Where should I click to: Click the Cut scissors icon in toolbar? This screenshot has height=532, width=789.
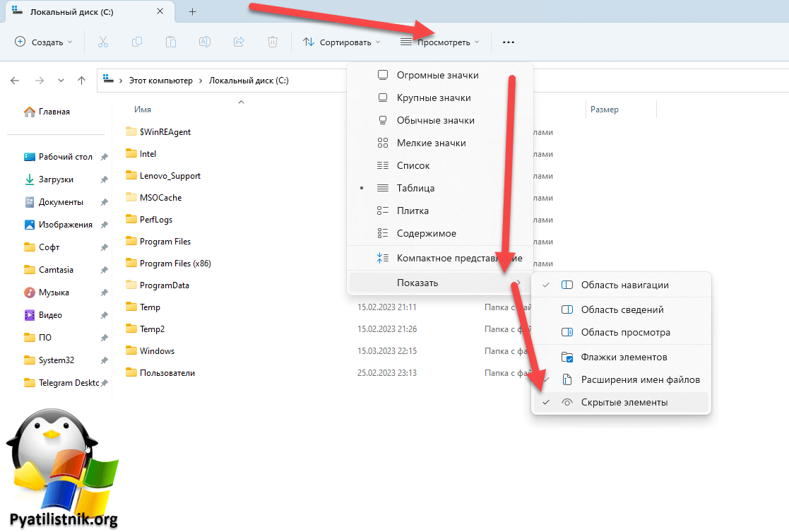(102, 42)
